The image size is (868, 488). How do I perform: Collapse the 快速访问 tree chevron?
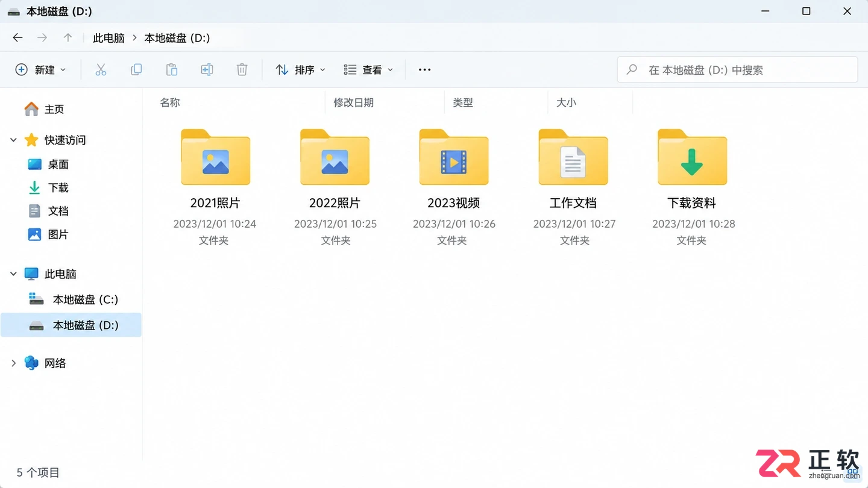click(x=13, y=140)
